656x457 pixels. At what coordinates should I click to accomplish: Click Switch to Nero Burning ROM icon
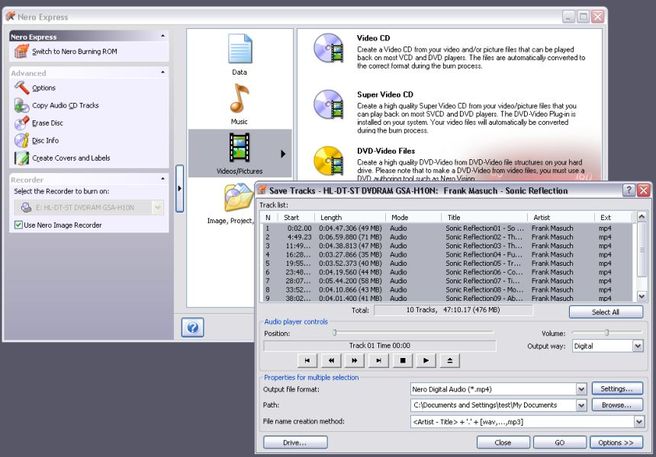(x=21, y=51)
